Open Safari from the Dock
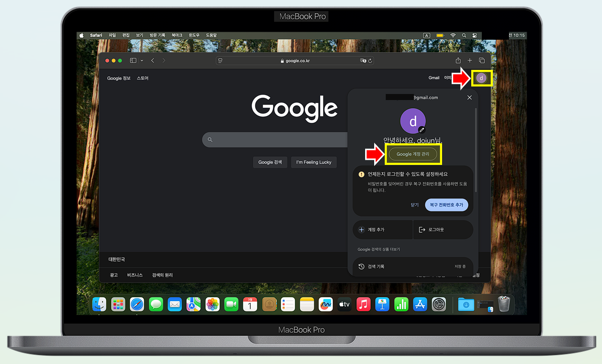This screenshot has height=364, width=602. 137,305
